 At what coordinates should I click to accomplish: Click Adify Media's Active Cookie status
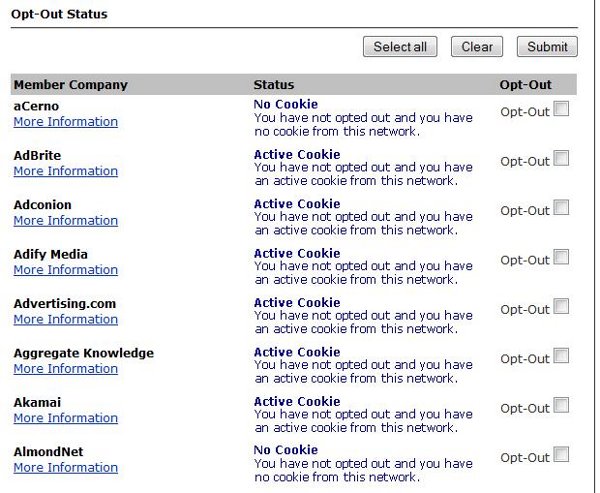click(297, 253)
